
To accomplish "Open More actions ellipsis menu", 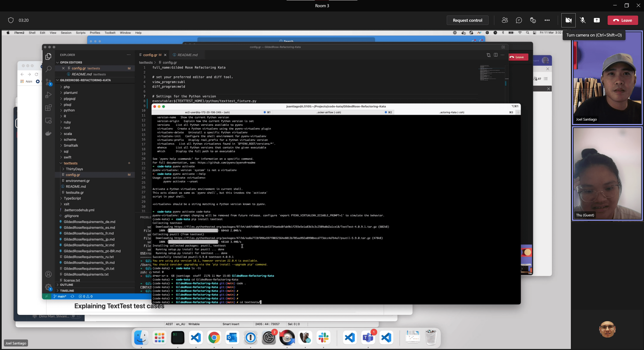I will 547,20.
